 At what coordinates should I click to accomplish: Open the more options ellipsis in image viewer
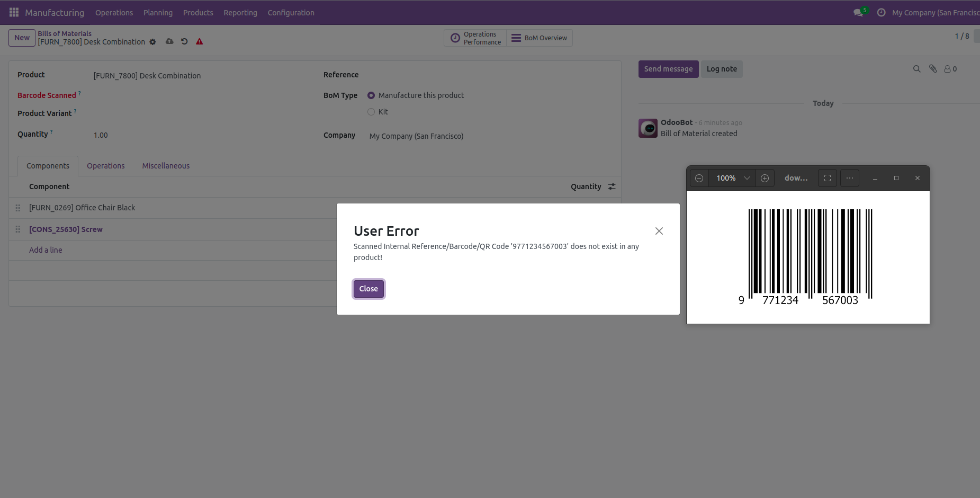850,178
